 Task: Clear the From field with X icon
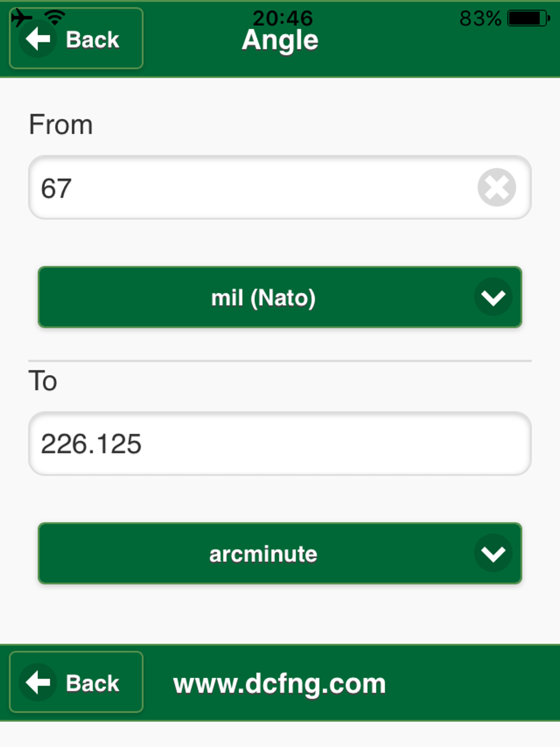[497, 187]
